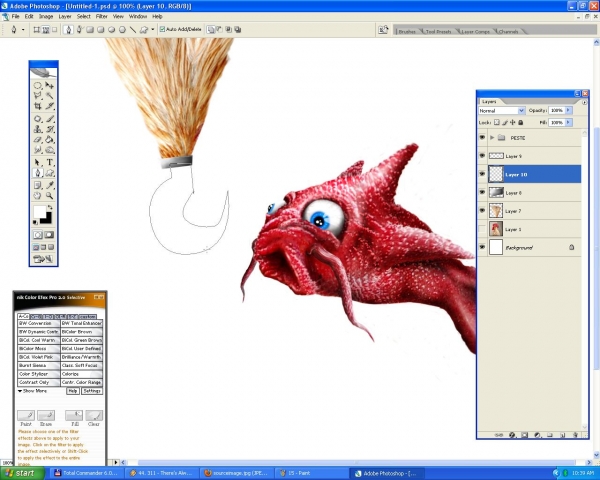Hide Layer 10 visibility eye
This screenshot has height=480, width=600.
(482, 174)
